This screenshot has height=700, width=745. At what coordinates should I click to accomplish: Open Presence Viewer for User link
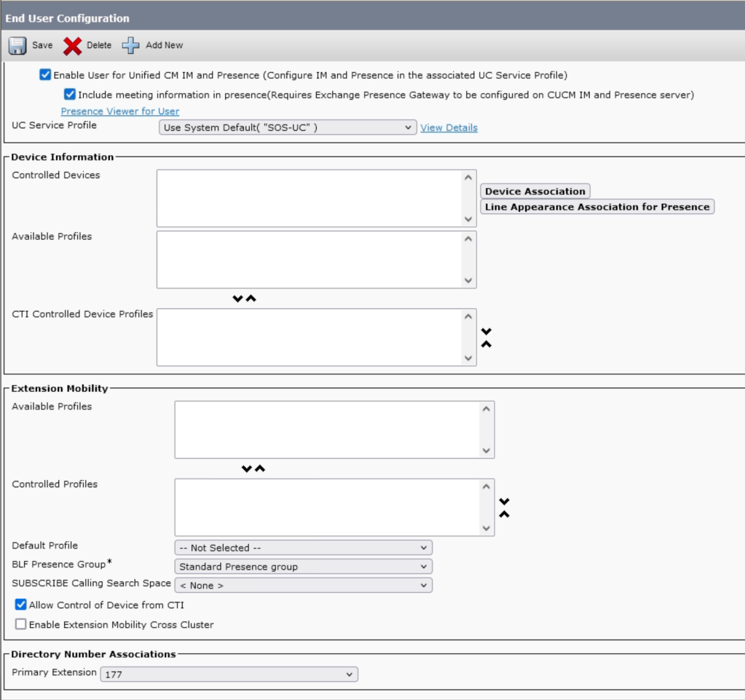120,111
